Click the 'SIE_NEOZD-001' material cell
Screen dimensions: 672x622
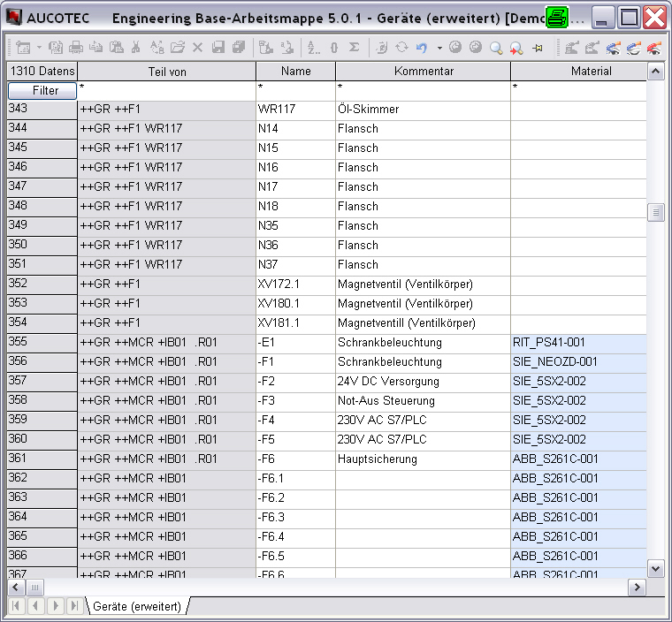coord(578,362)
